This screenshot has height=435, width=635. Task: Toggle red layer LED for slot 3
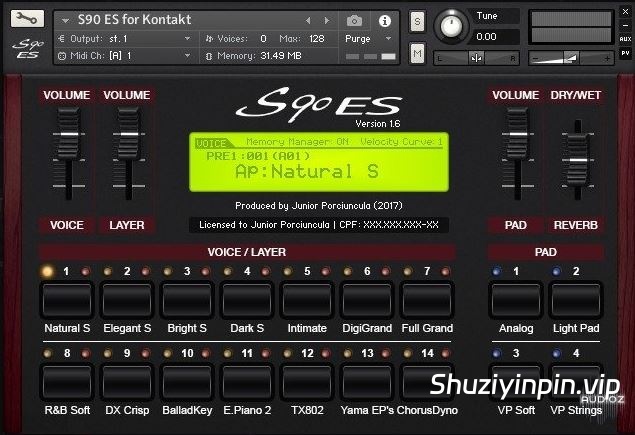coord(205,271)
